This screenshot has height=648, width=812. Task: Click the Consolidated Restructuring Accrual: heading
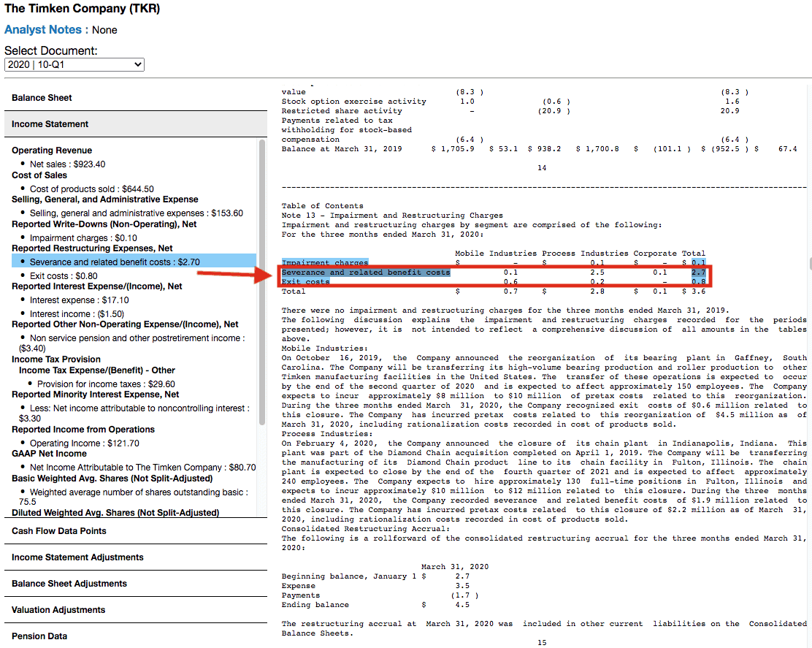[366, 529]
